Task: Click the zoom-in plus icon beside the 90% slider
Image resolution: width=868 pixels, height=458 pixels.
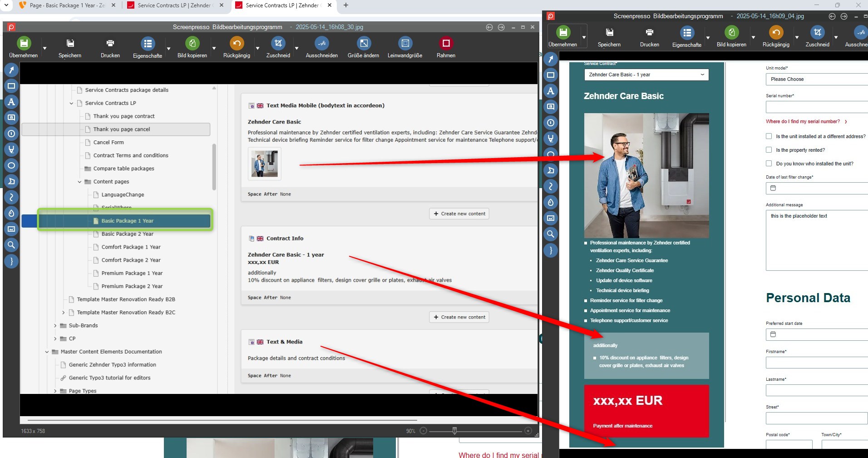Action: 528,431
